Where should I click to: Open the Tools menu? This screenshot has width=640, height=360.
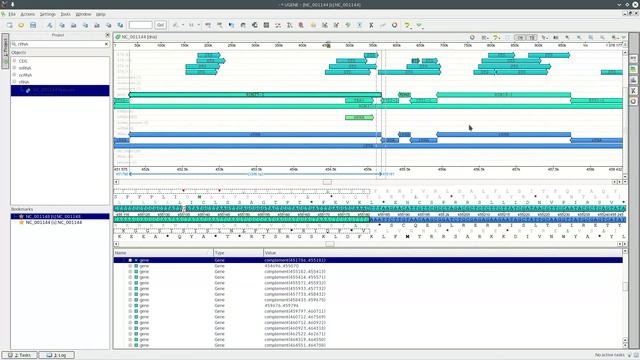(66, 14)
